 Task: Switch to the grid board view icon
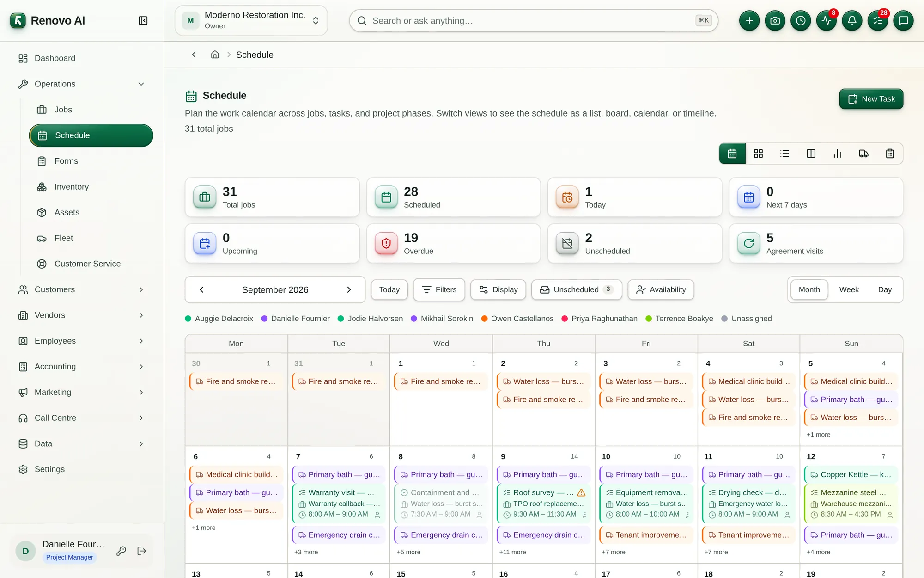758,154
